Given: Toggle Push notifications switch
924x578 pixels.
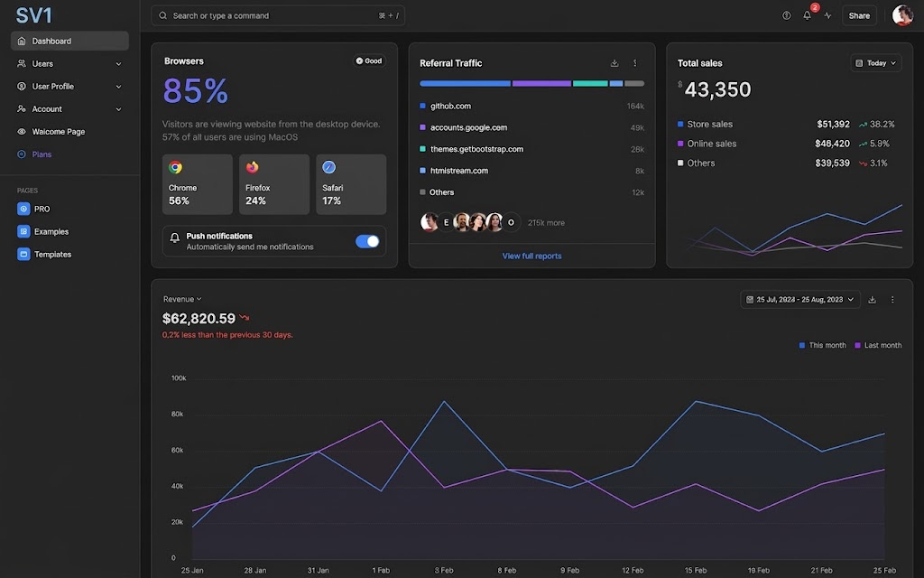Looking at the screenshot, I should [367, 241].
